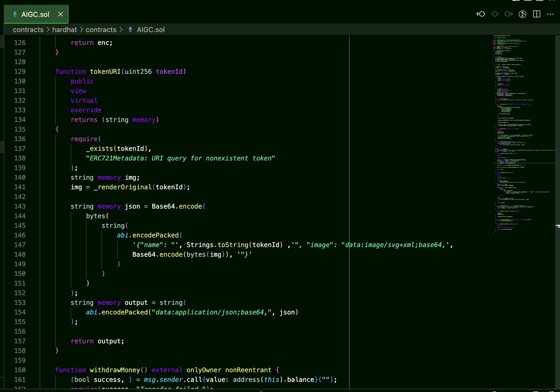This screenshot has height=392, width=560.
Task: Expand breadcrumb chevron after first contracts
Action: pyautogui.click(x=48, y=29)
